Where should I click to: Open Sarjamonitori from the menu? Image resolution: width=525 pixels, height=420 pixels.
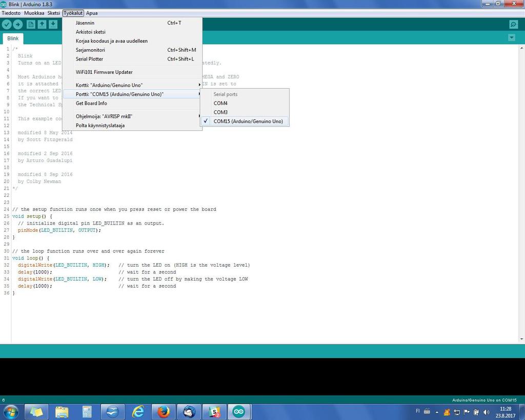(x=132, y=50)
